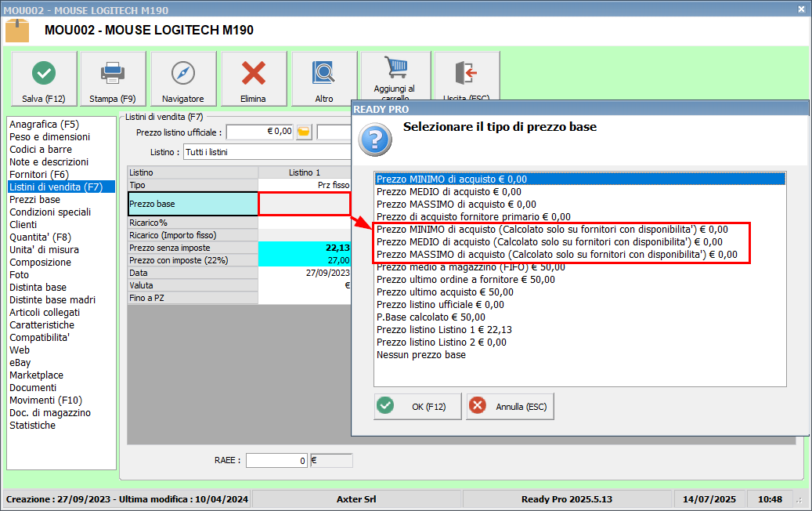This screenshot has height=511, width=812.
Task: Open the Doc. di magazzino section
Action: [49, 412]
